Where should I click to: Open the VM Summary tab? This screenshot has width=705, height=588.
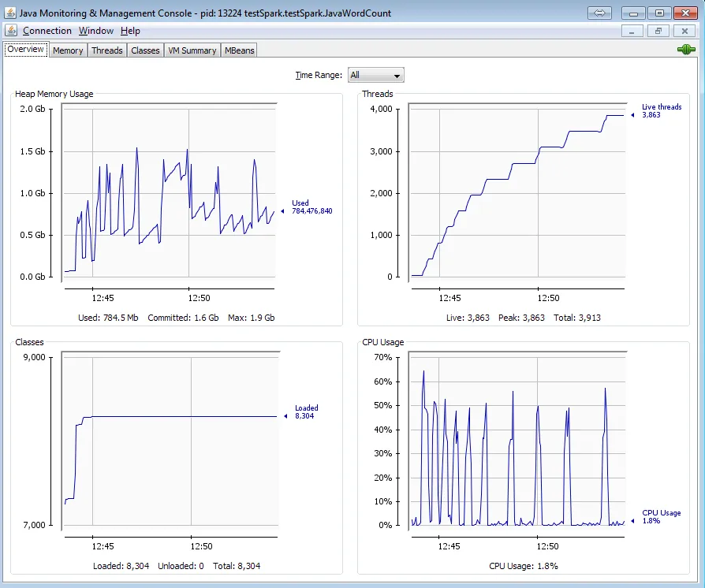pyautogui.click(x=192, y=50)
